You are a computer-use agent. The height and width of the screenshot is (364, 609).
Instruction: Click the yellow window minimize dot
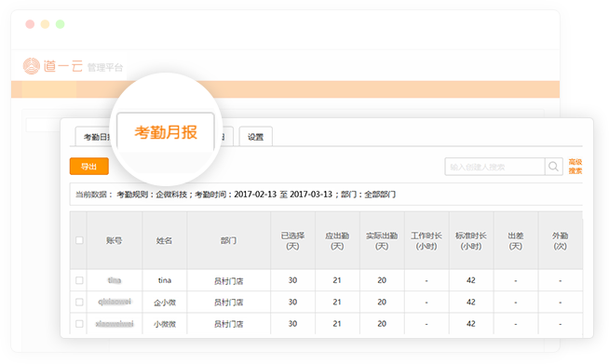45,24
